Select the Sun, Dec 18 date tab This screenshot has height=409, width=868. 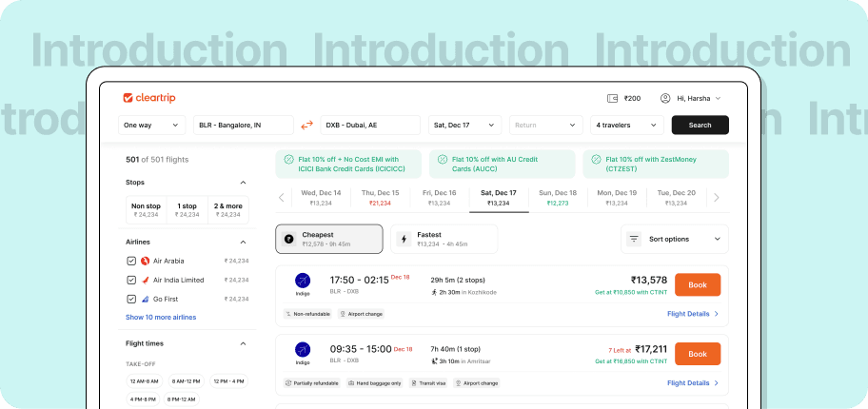click(558, 197)
